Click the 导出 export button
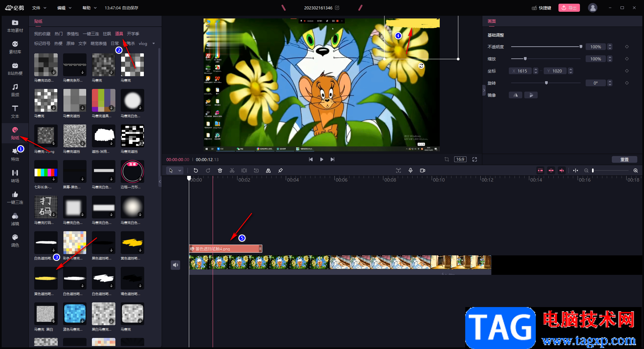 [x=569, y=8]
